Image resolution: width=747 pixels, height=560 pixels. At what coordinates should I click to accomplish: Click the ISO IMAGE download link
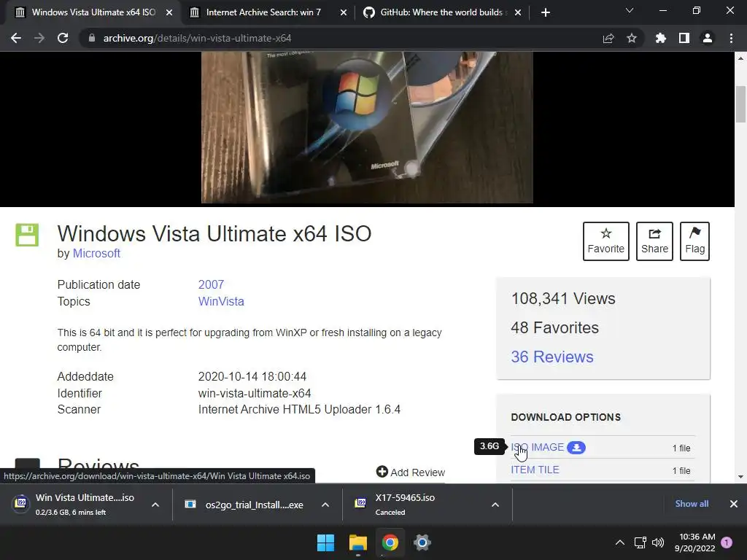click(x=538, y=447)
